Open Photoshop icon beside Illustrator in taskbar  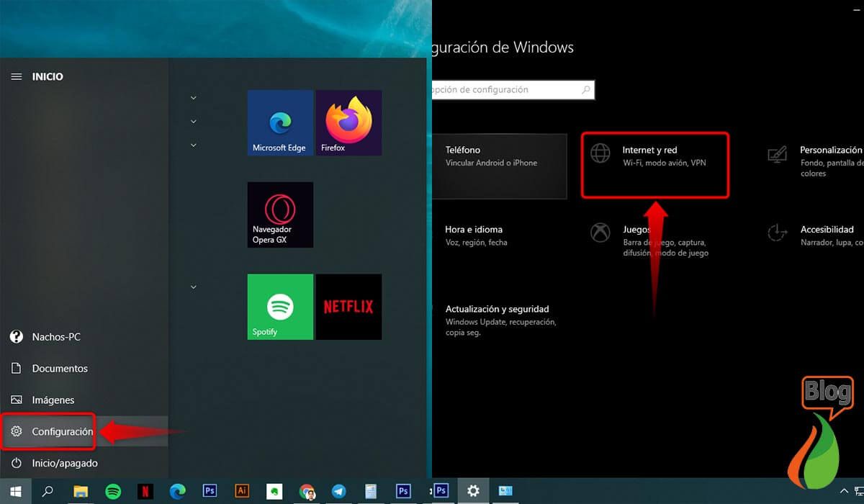(210, 491)
